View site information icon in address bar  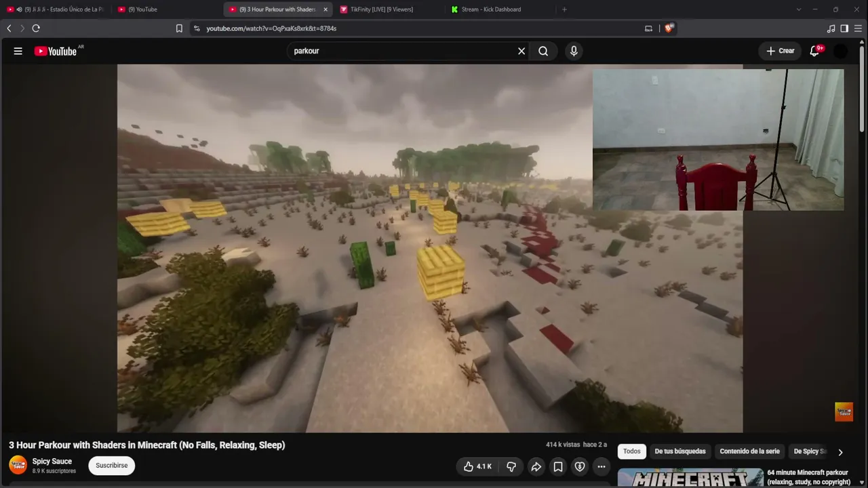(197, 28)
